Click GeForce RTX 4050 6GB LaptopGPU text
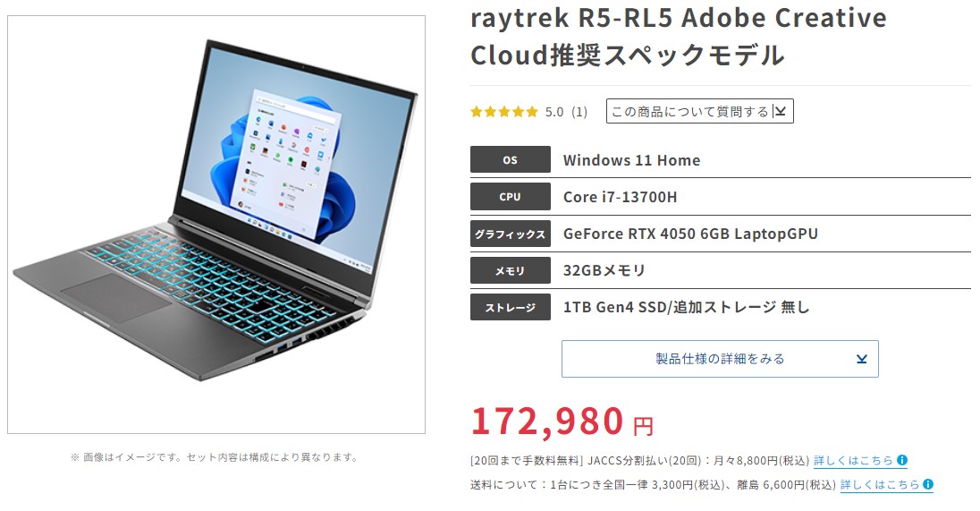The width and height of the screenshot is (980, 511). (x=690, y=234)
